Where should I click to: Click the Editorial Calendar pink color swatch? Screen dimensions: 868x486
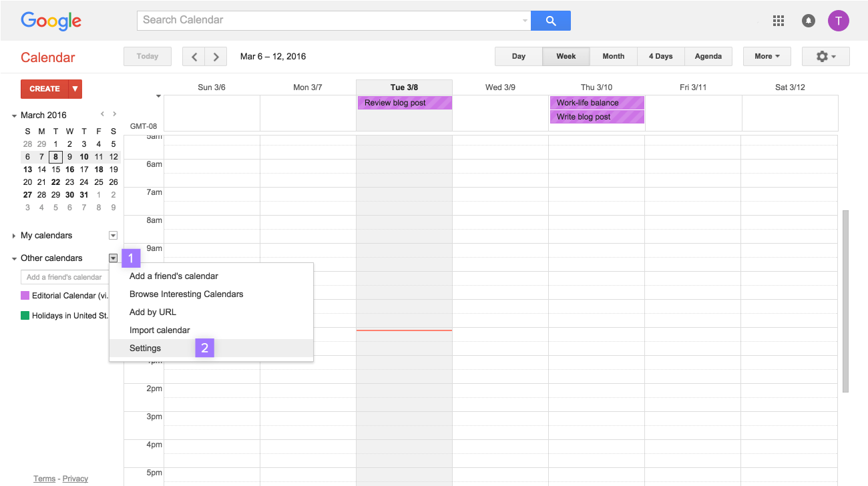click(23, 295)
